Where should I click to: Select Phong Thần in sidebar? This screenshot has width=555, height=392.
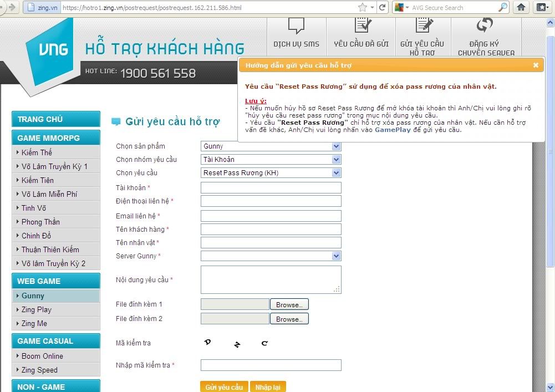(x=56, y=222)
